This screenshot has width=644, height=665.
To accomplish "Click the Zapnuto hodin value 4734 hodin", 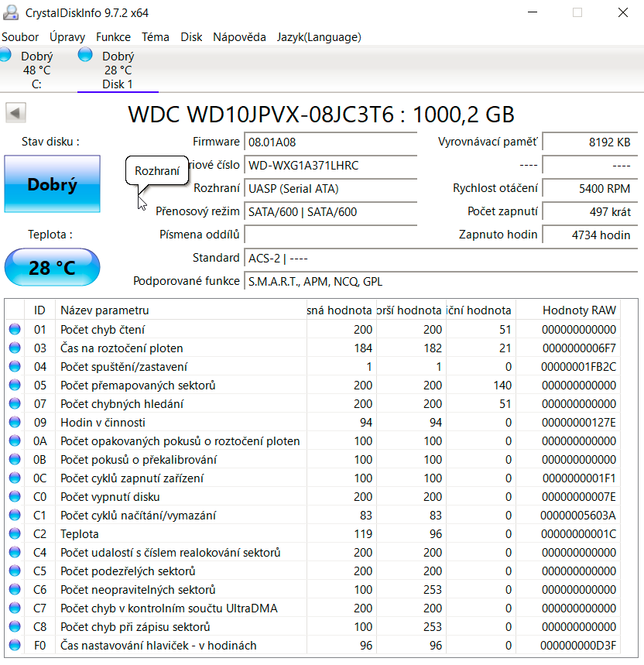I will tap(590, 235).
